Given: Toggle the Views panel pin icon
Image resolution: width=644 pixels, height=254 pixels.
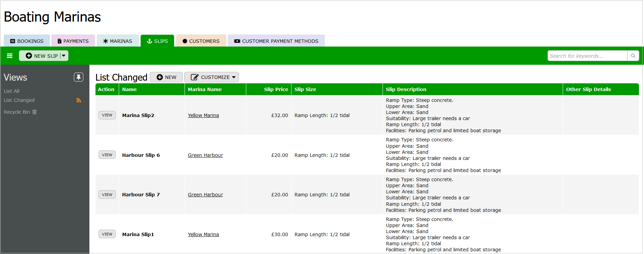Looking at the screenshot, I should 79,77.
